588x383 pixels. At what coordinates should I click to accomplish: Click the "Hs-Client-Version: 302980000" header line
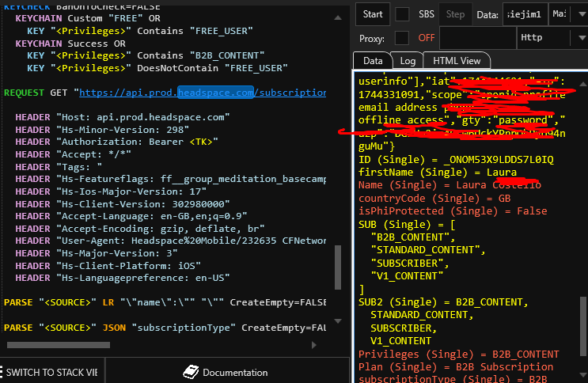point(122,204)
